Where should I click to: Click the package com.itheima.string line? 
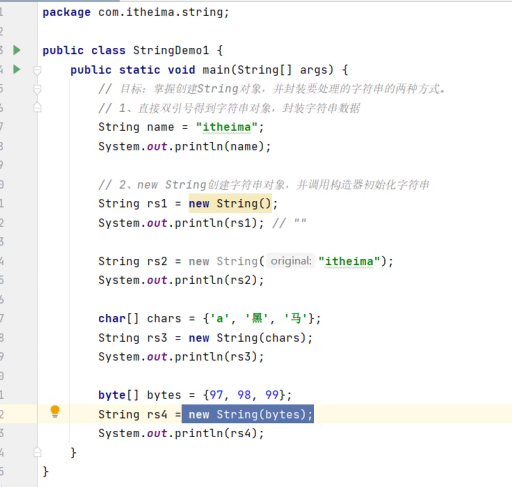136,12
